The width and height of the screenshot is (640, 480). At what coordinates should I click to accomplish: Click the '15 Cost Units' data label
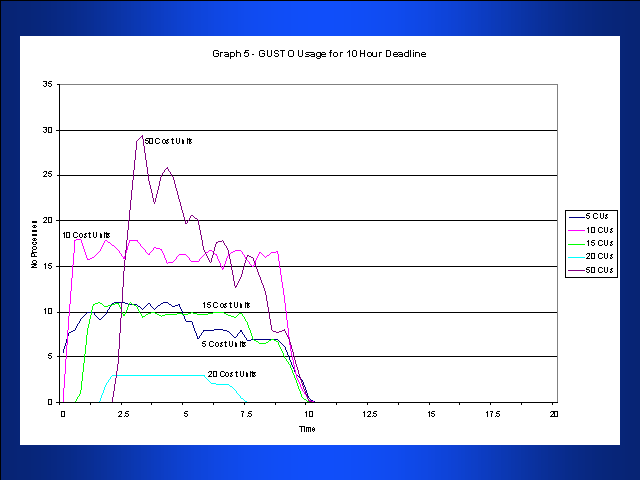225,305
